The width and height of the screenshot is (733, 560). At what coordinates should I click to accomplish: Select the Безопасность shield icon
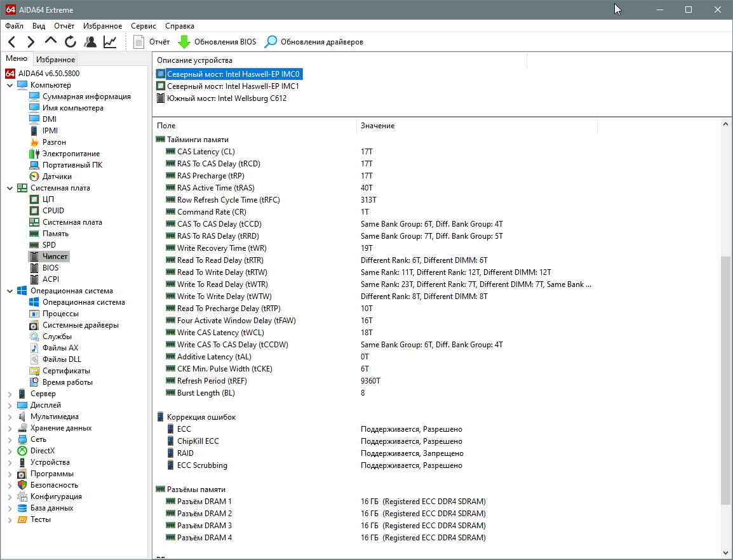22,485
